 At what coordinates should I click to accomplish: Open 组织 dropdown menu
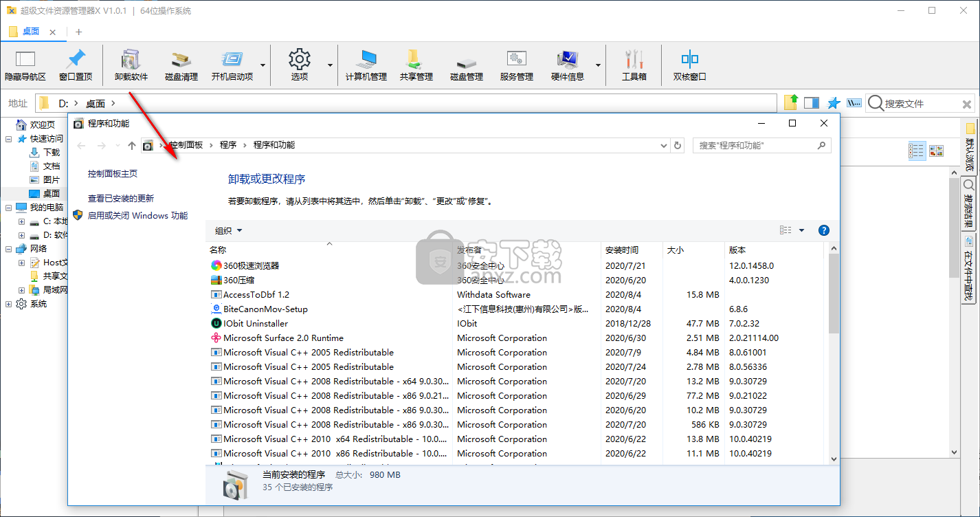point(229,230)
